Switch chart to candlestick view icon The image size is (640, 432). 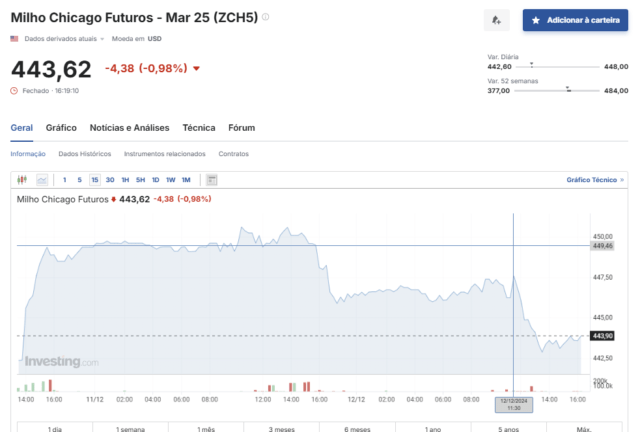pyautogui.click(x=22, y=180)
